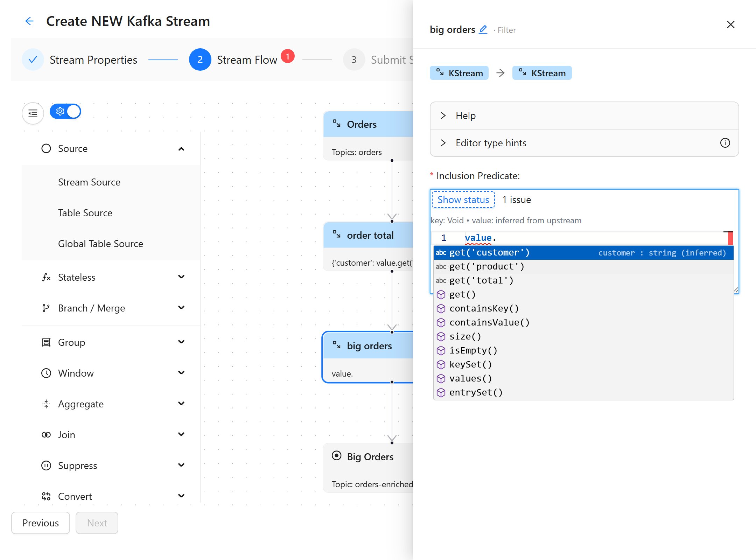Pick the isEmpty() autocomplete suggestion
This screenshot has height=560, width=756.
[583, 351]
